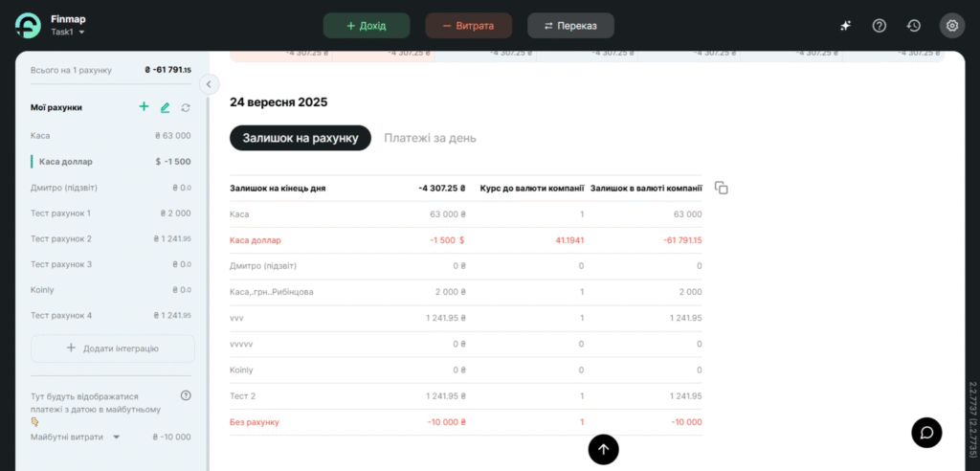
Task: Open the help question mark icon
Action: click(x=880, y=26)
